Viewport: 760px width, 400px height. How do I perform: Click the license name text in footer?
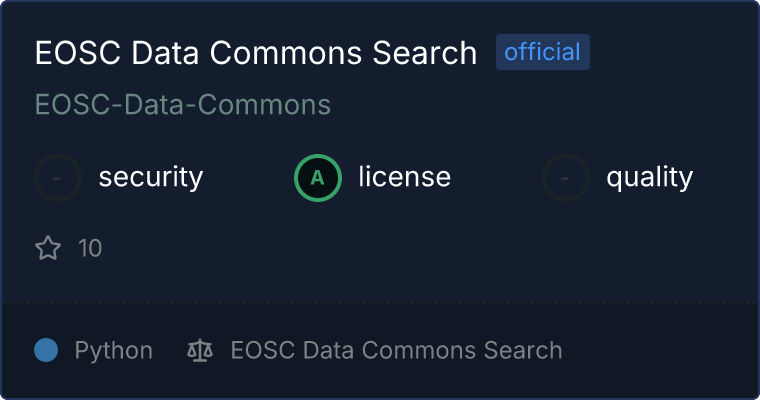tap(396, 351)
